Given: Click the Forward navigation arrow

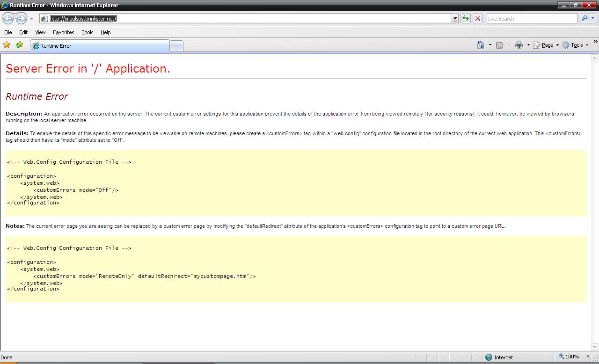Looking at the screenshot, I should point(21,18).
